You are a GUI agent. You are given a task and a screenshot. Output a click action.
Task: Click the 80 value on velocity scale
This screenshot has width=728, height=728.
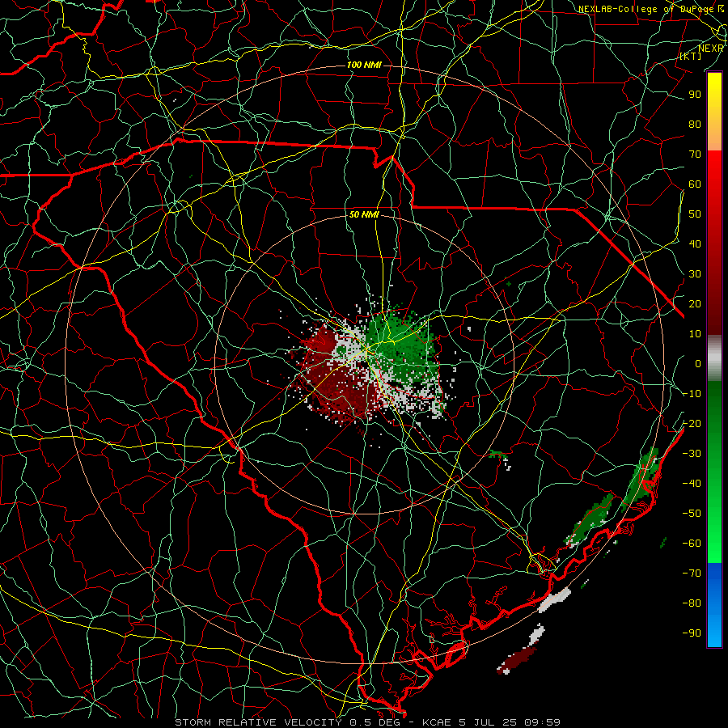pos(695,125)
